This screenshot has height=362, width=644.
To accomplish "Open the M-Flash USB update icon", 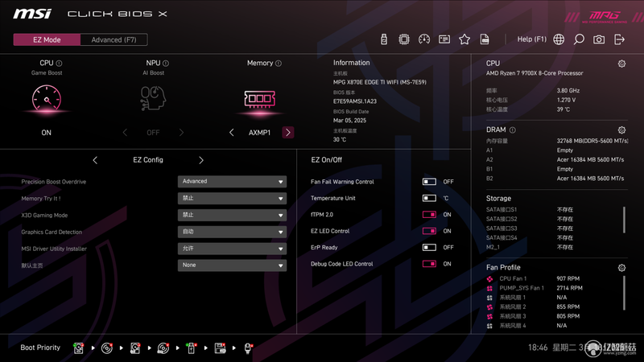I will point(384,39).
